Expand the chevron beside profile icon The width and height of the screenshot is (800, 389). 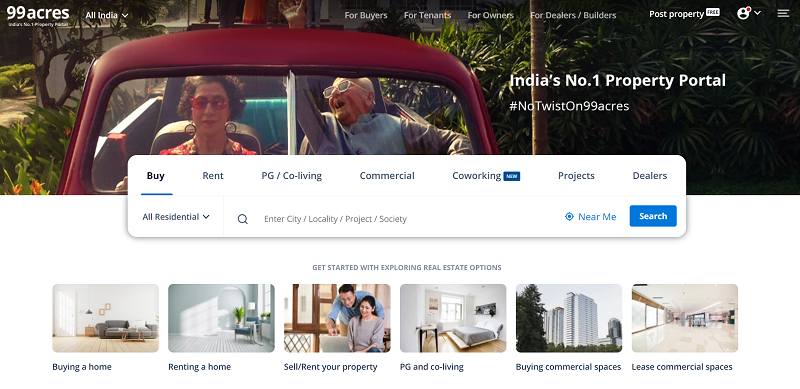pyautogui.click(x=757, y=13)
